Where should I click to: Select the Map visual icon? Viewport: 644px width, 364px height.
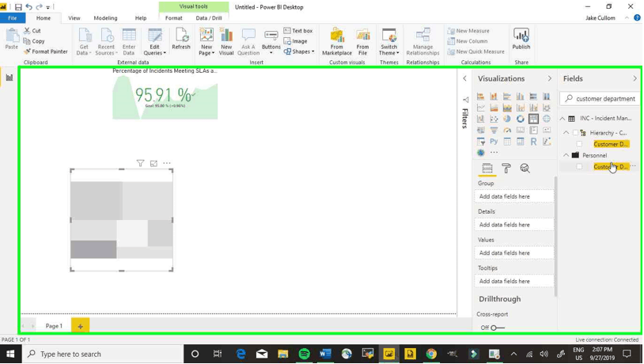546,119
